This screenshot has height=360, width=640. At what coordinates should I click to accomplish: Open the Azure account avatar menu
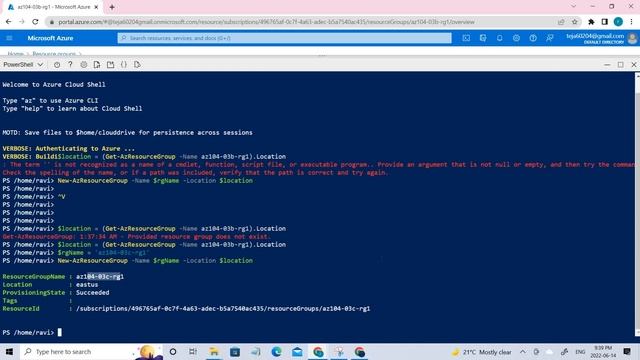[x=632, y=38]
